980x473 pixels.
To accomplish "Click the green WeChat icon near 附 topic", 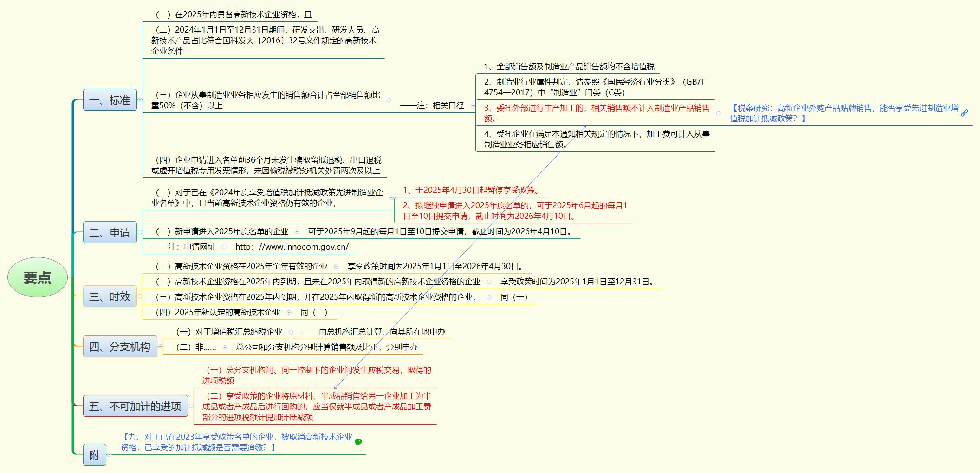I will click(358, 441).
